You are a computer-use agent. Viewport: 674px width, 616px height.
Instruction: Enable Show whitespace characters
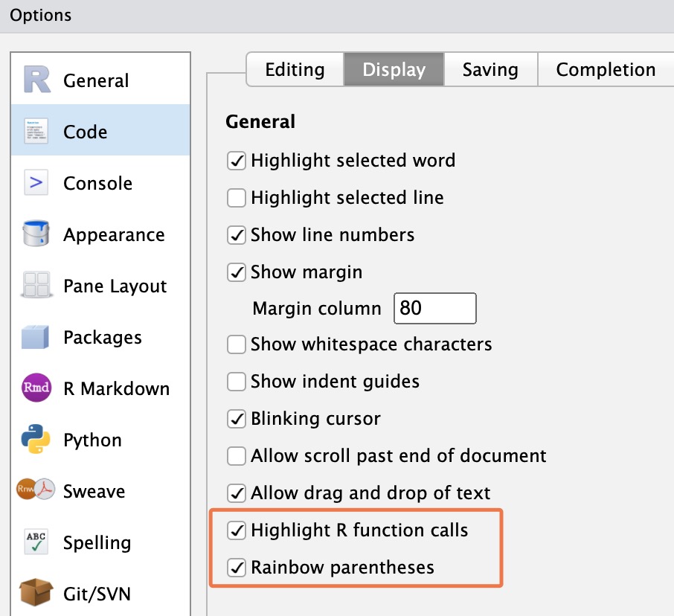236,344
